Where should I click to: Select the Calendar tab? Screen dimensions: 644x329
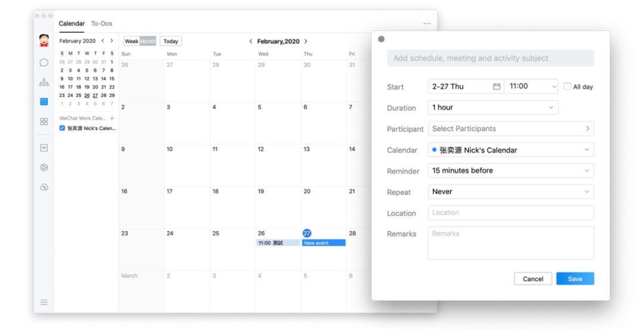(72, 23)
